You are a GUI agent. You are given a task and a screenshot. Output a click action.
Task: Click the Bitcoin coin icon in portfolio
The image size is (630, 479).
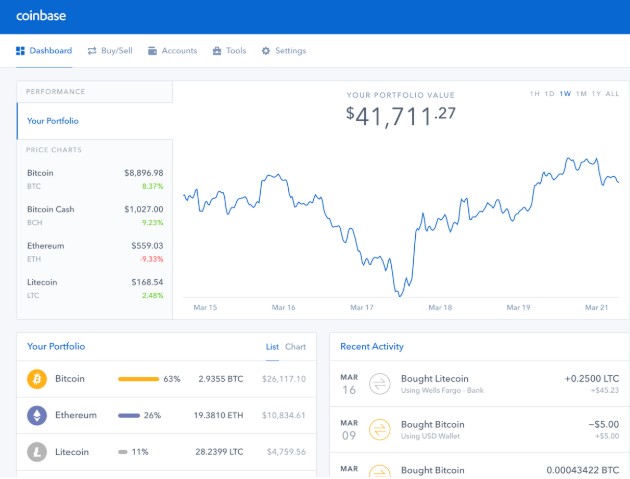click(37, 379)
